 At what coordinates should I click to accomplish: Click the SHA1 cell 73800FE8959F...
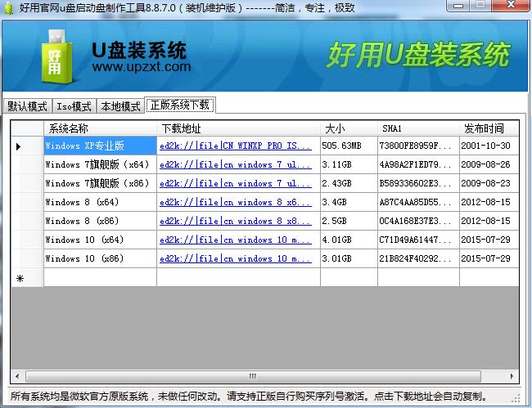coord(418,146)
